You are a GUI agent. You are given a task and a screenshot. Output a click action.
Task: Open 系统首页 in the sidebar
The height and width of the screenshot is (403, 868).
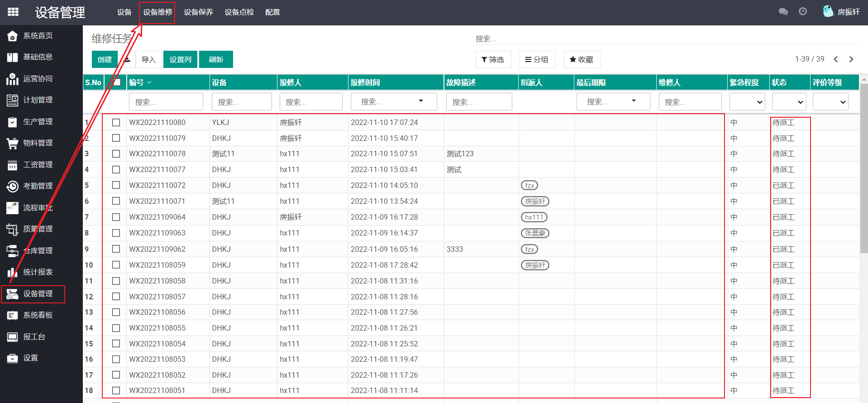38,36
